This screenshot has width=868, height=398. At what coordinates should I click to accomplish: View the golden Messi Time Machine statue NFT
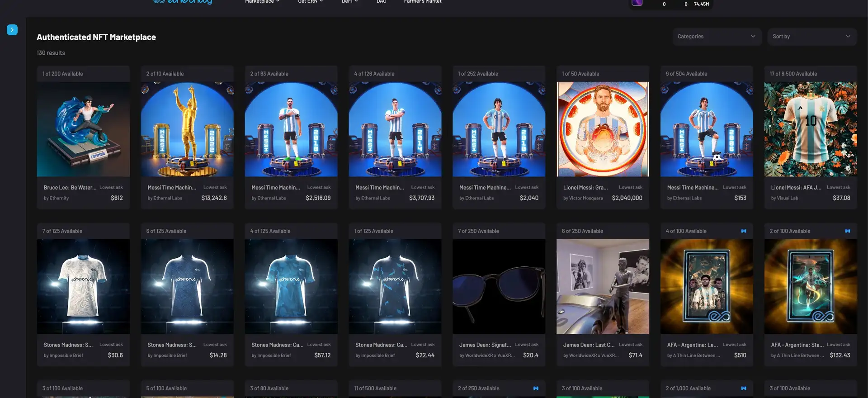(x=187, y=129)
